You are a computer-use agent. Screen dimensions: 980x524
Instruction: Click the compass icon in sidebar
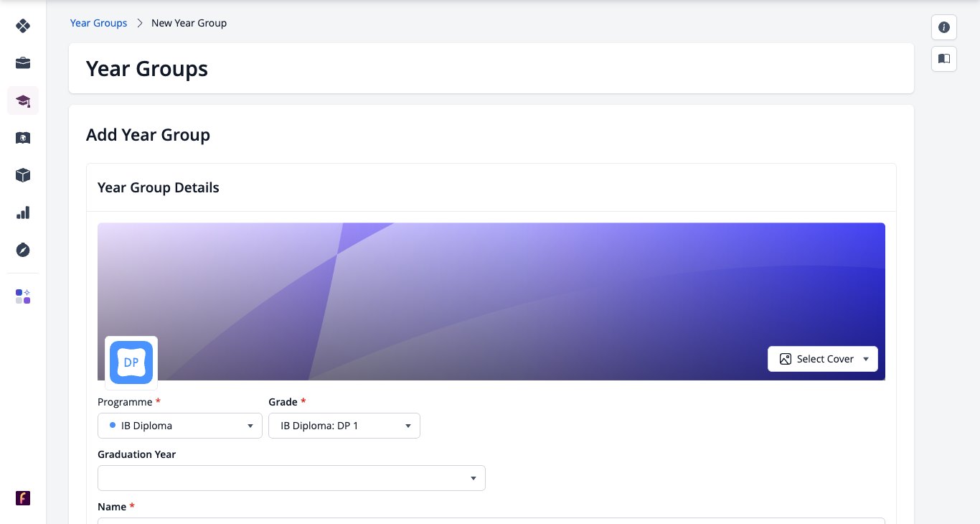click(23, 250)
